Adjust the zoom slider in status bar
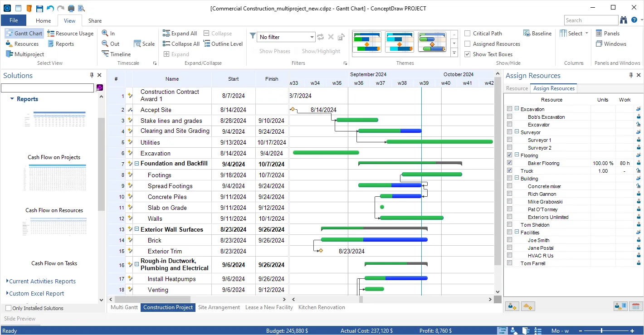This screenshot has width=644, height=335. click(x=602, y=330)
